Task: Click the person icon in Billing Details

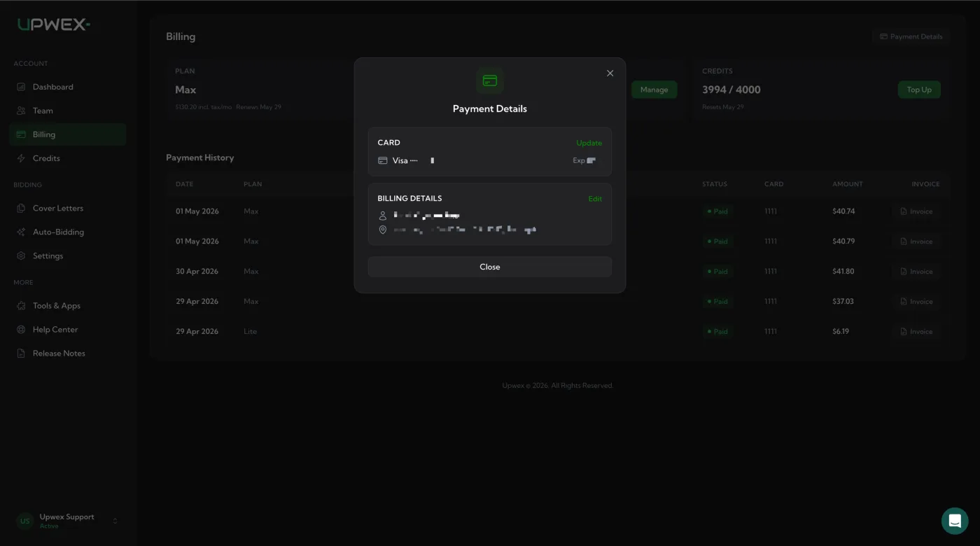Action: [382, 216]
